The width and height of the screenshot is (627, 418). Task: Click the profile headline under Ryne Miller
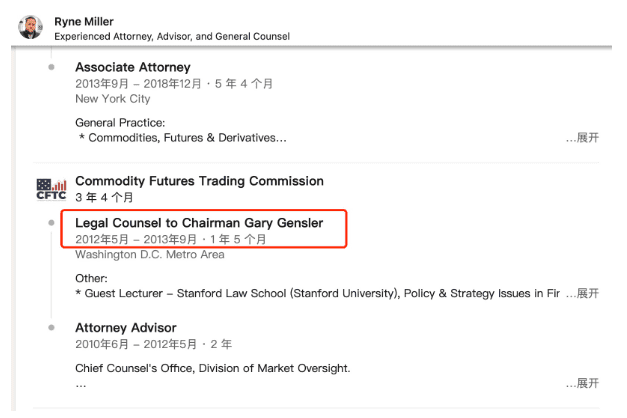pyautogui.click(x=172, y=36)
